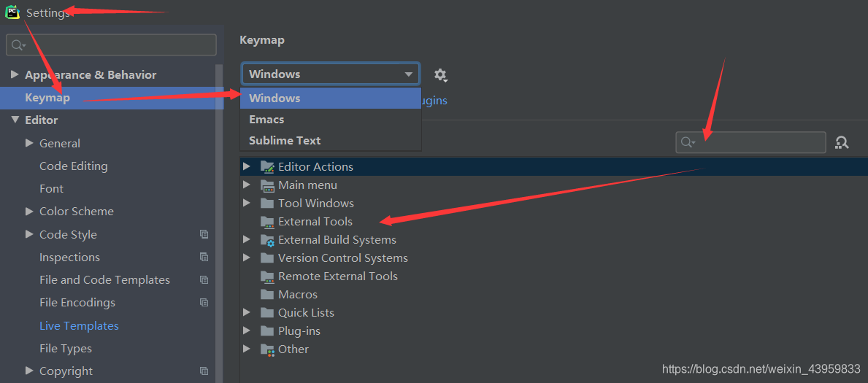Click the External Build Systems folder icon
The height and width of the screenshot is (383, 868).
click(x=267, y=240)
